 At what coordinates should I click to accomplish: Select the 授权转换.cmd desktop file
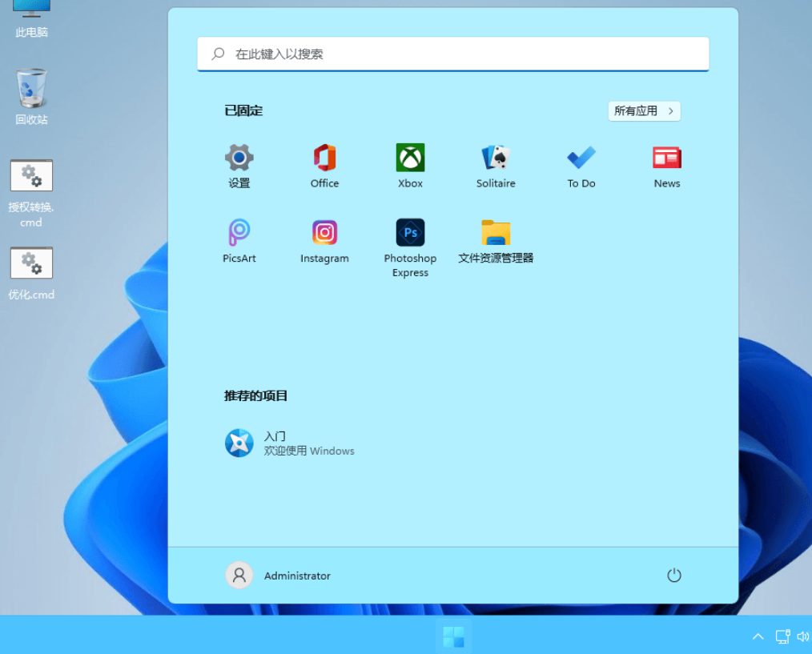point(31,194)
